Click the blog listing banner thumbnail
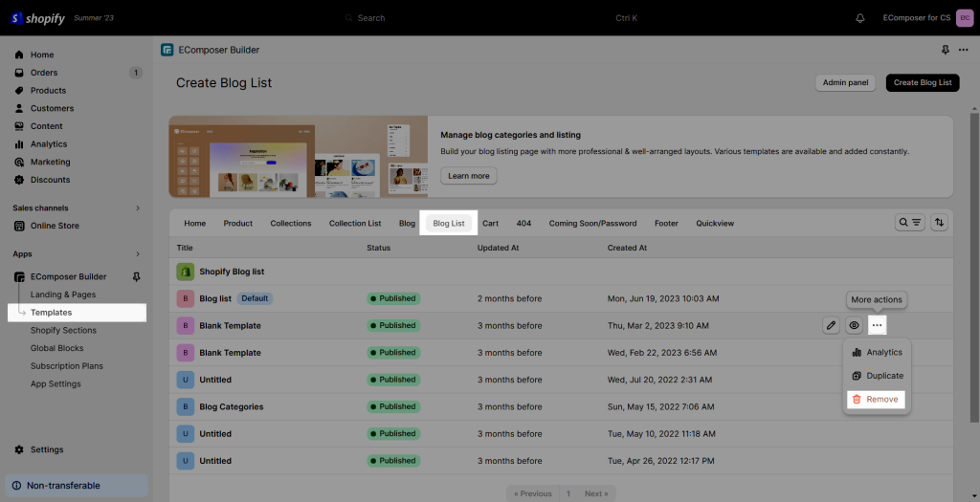The width and height of the screenshot is (980, 502). 299,157
